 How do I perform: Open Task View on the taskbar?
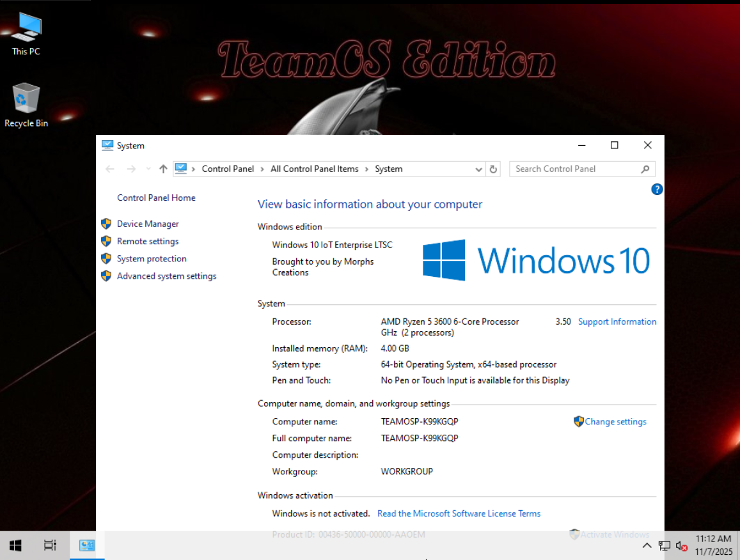50,545
